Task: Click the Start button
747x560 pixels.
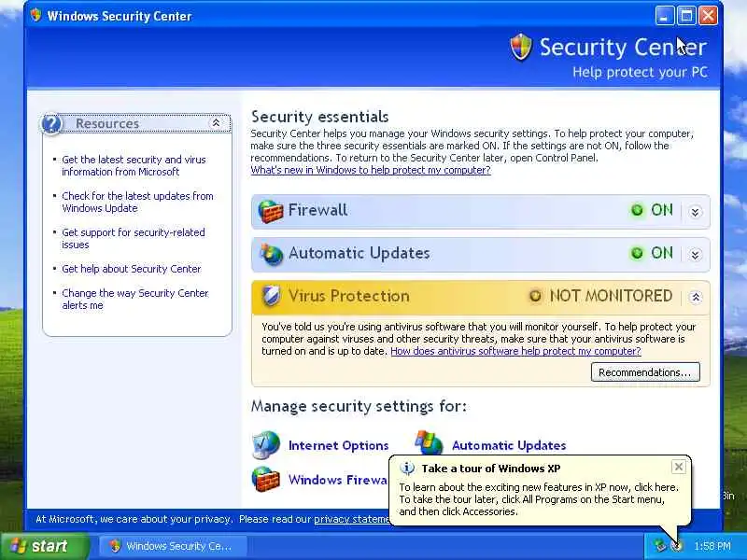Action: click(x=44, y=546)
